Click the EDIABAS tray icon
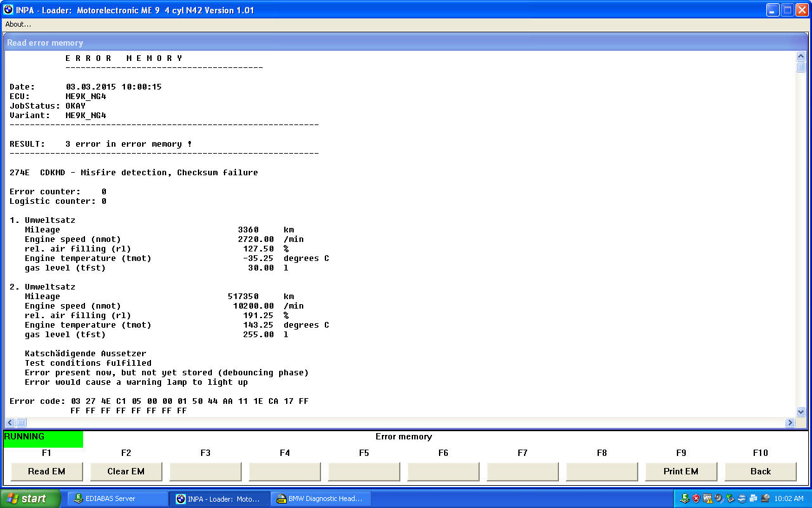This screenshot has height=508, width=812. tap(685, 498)
